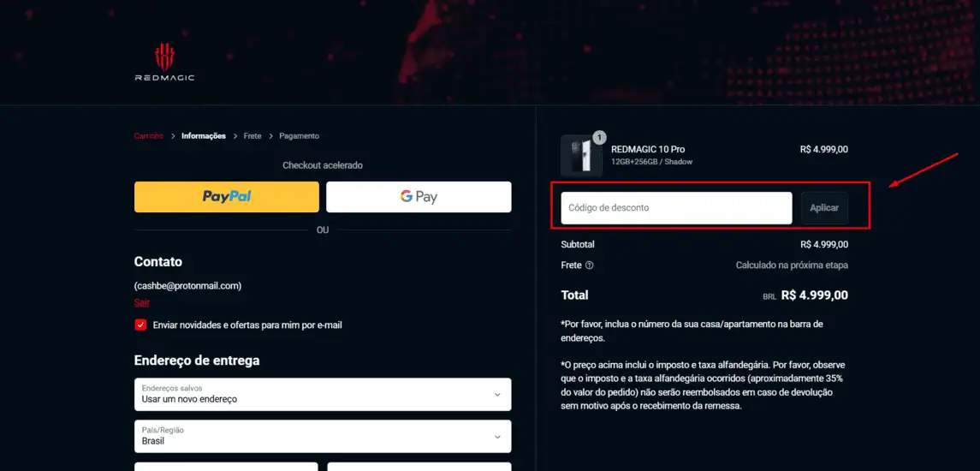Click the Subtotal label
Screen dimensions: 980x471
(578, 245)
